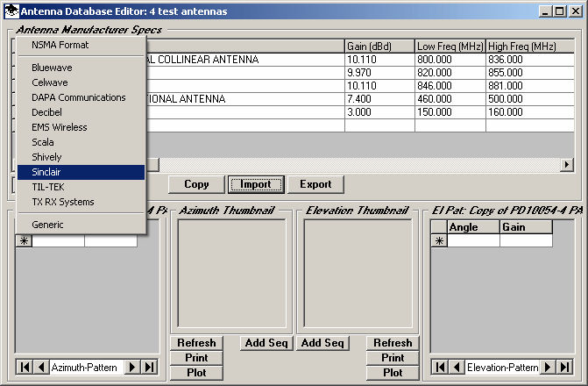This screenshot has width=588, height=386.
Task: Select the new-row asterisk in elevation table
Action: pos(439,240)
